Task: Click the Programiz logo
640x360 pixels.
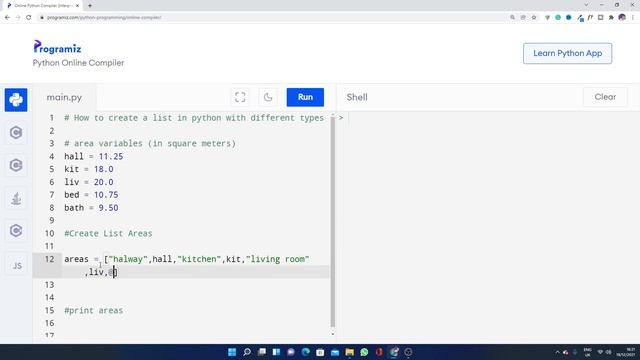Action: click(x=57, y=47)
